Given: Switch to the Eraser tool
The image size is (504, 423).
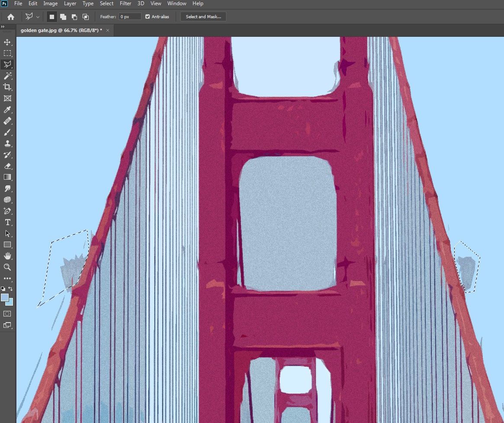Looking at the screenshot, I should coord(7,166).
